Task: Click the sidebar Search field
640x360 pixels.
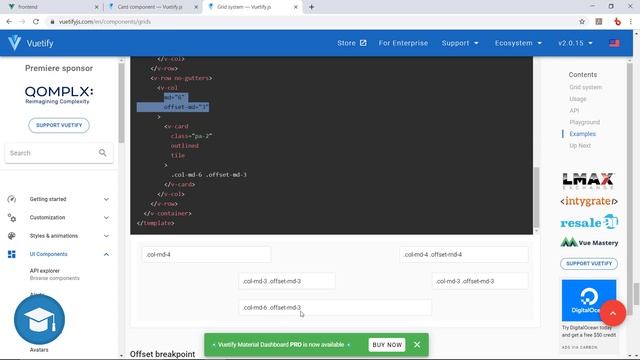Action: [59, 153]
